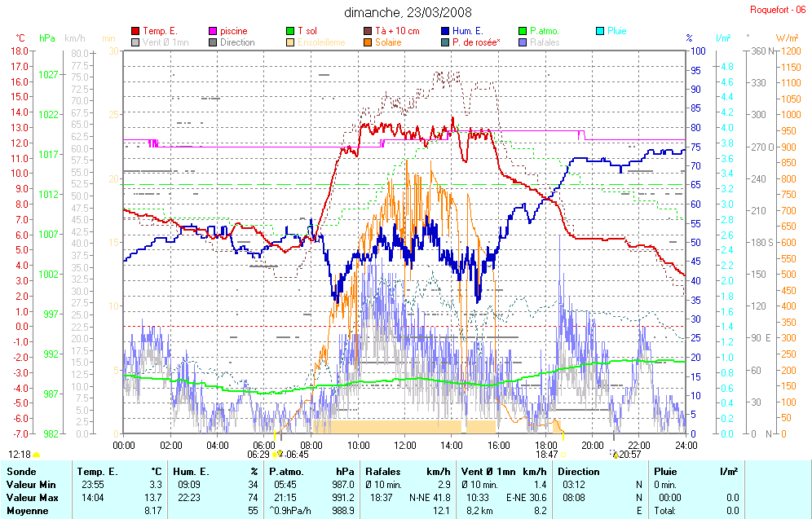Click the green T sol legend swatch
812x519 pixels.
pos(290,31)
